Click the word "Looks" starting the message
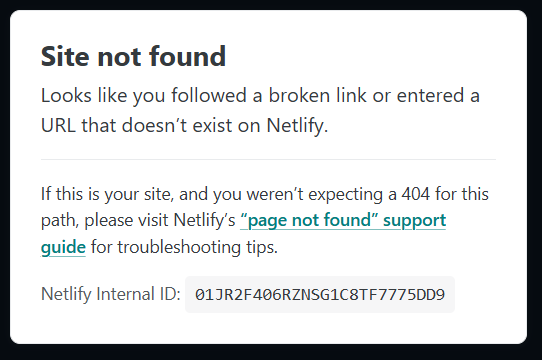542x360 pixels. 66,95
